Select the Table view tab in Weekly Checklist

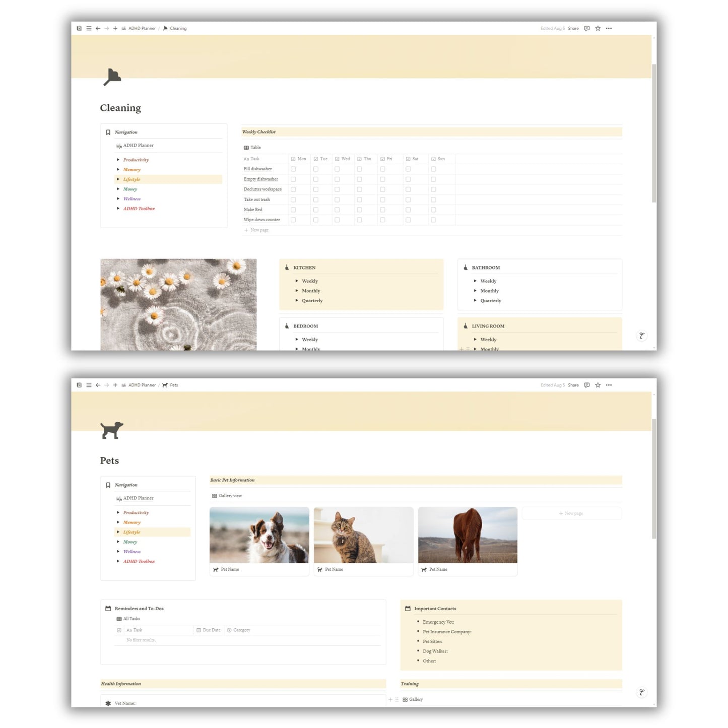pyautogui.click(x=252, y=148)
